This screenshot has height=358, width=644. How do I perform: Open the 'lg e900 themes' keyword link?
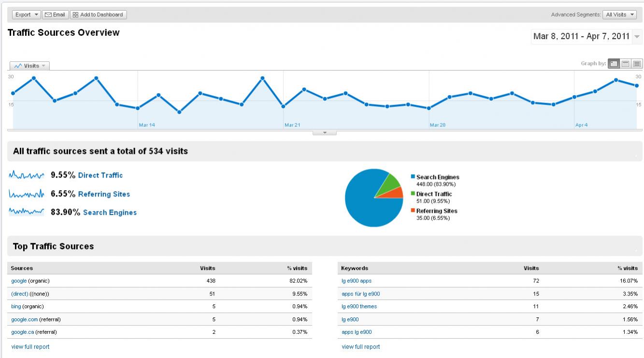[359, 307]
